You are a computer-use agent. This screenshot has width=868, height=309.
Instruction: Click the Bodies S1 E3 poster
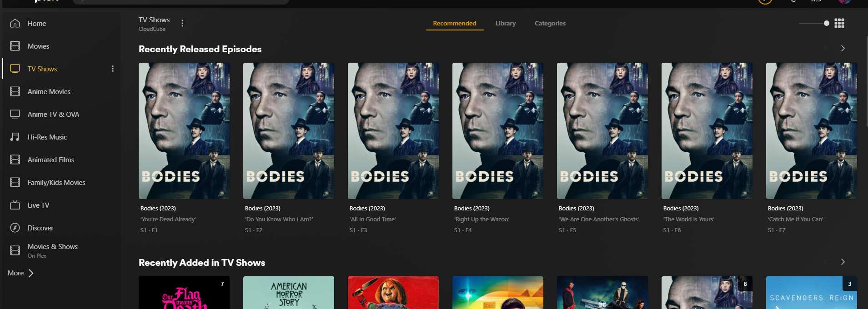pyautogui.click(x=393, y=131)
